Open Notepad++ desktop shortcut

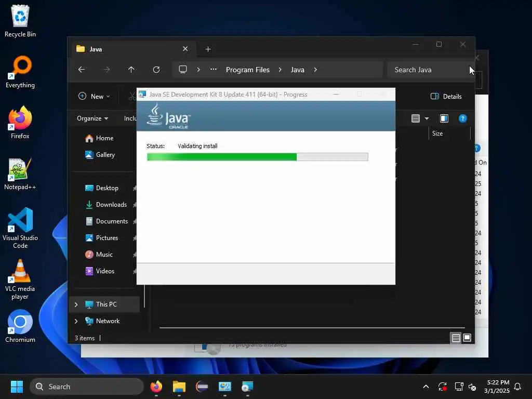click(20, 174)
